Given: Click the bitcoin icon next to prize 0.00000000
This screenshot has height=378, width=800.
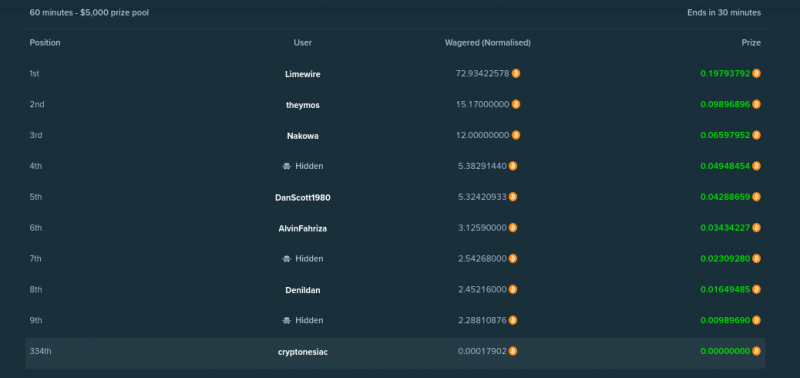Looking at the screenshot, I should (x=756, y=351).
